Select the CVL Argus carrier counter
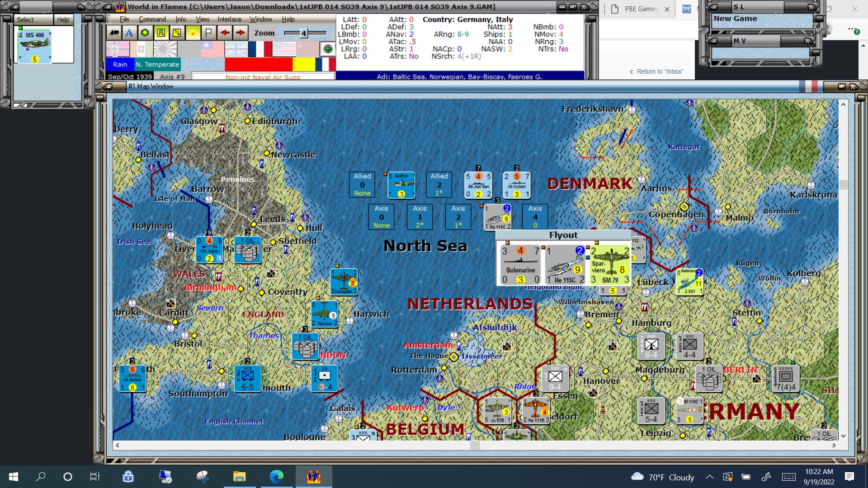Viewport: 868px width, 488px height. pyautogui.click(x=209, y=249)
